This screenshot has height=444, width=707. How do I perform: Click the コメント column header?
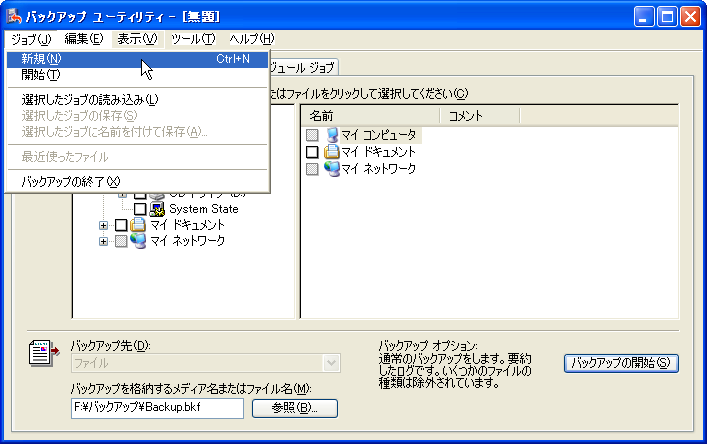pos(480,116)
